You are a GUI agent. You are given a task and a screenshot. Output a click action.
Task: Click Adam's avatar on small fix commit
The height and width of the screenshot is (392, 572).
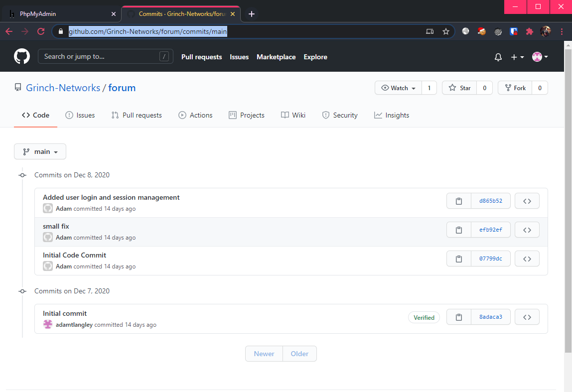[48, 237]
